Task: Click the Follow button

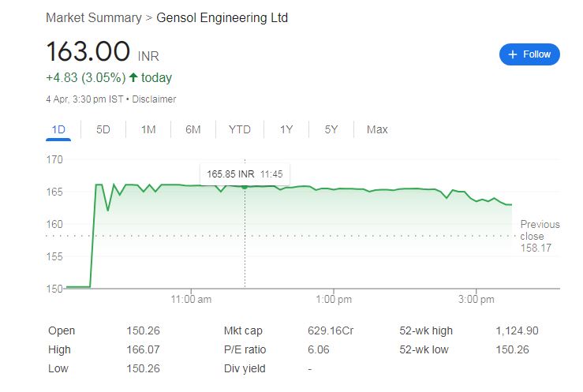Action: (x=529, y=54)
